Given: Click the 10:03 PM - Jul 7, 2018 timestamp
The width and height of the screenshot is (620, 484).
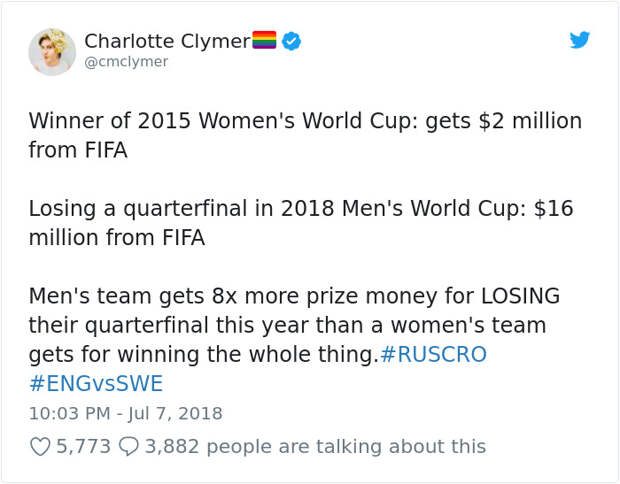Looking at the screenshot, I should tap(126, 414).
